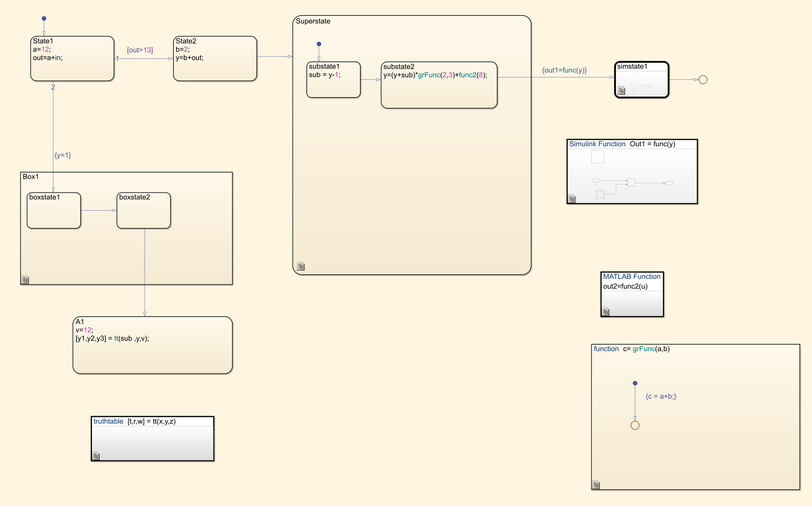Select the A1 state block

153,345
